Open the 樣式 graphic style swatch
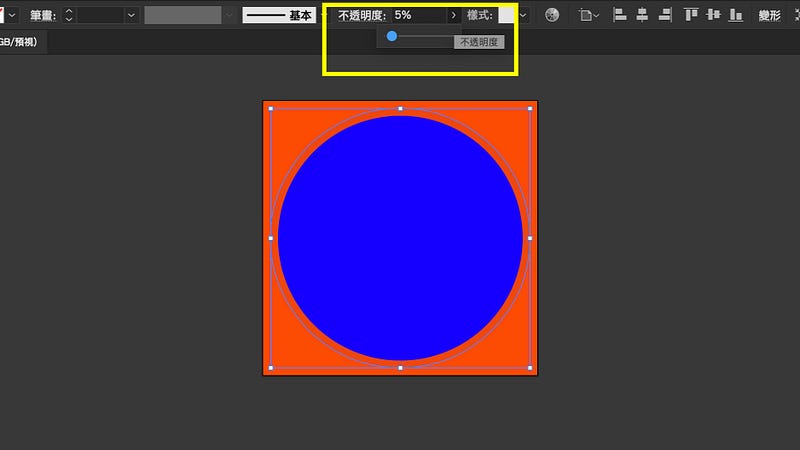 (x=506, y=15)
